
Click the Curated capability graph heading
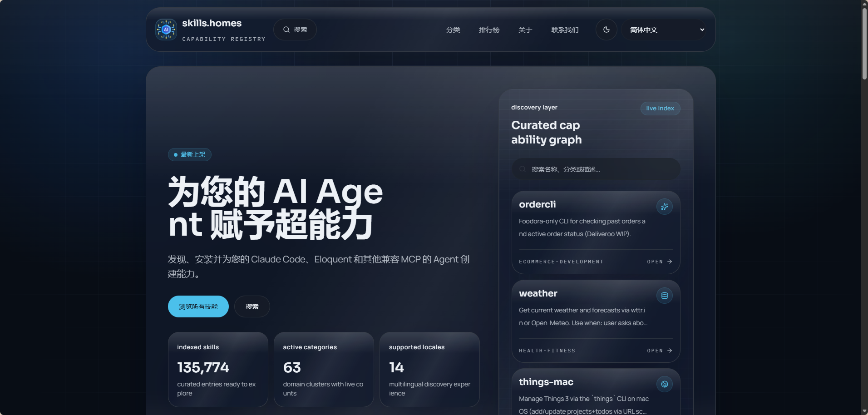pos(547,132)
